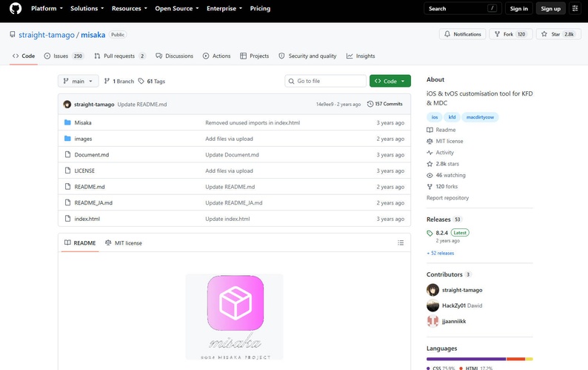Open the green Code dropdown button

390,81
